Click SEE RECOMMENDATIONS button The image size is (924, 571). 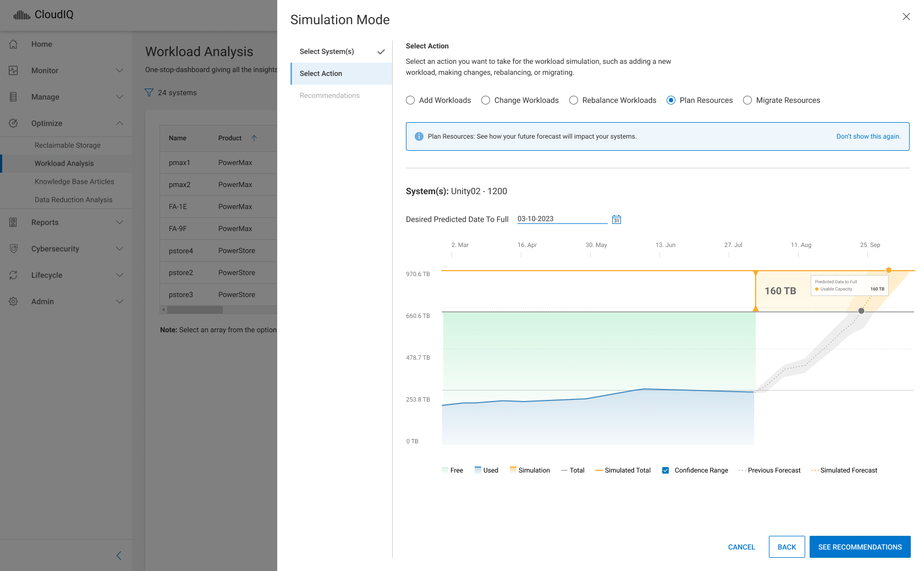coord(860,547)
